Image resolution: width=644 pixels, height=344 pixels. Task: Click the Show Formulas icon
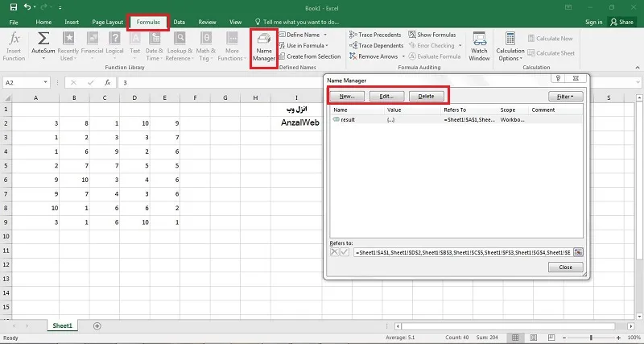412,35
